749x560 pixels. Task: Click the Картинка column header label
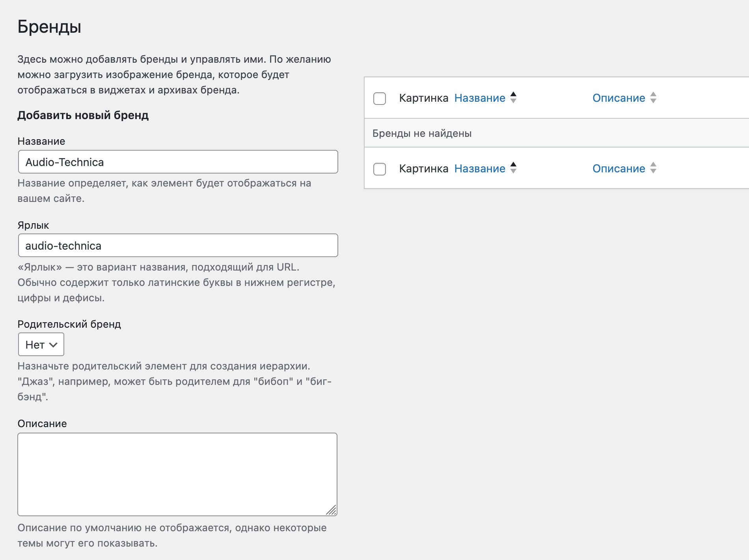point(423,98)
